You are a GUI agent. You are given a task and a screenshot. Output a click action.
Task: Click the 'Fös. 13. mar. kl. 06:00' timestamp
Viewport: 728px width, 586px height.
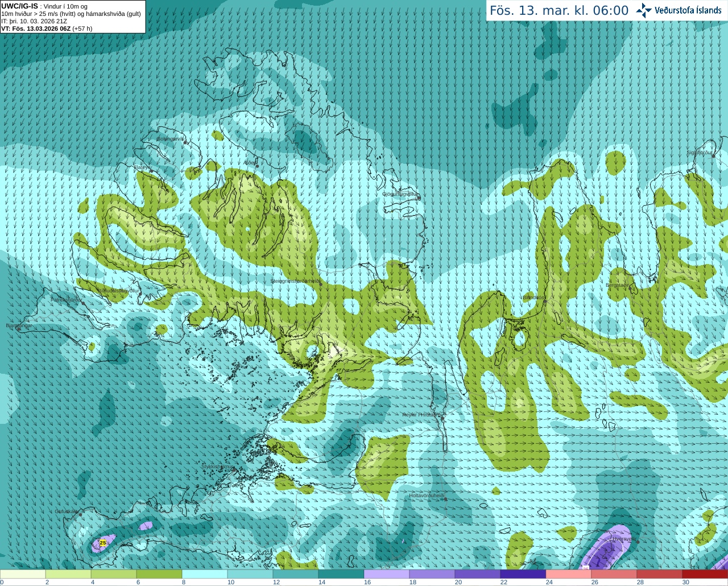[x=559, y=11]
